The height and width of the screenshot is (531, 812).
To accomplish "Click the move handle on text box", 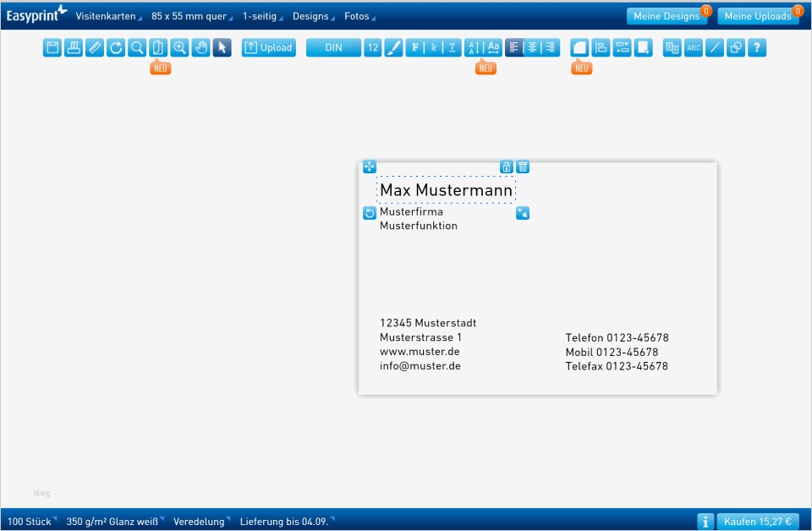I will coord(370,167).
